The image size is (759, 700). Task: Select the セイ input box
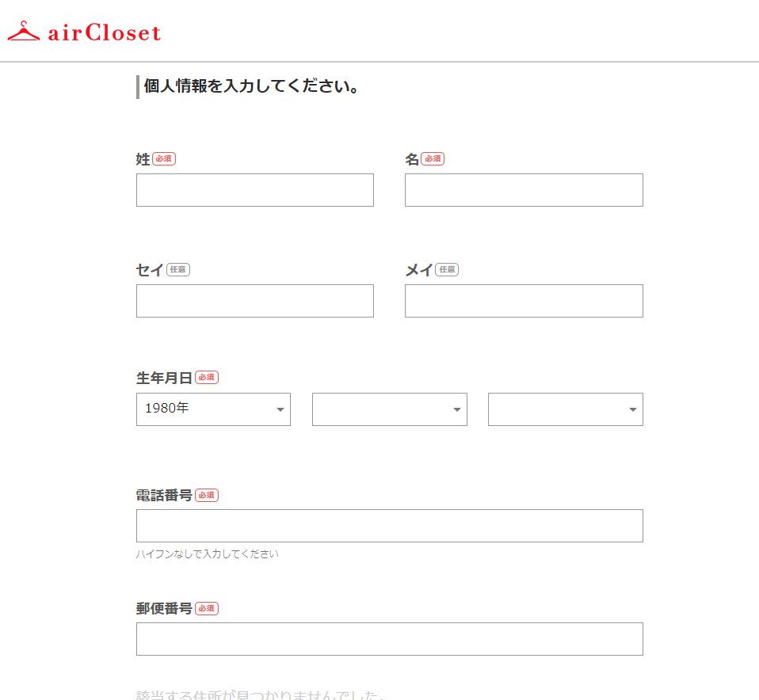tap(254, 301)
